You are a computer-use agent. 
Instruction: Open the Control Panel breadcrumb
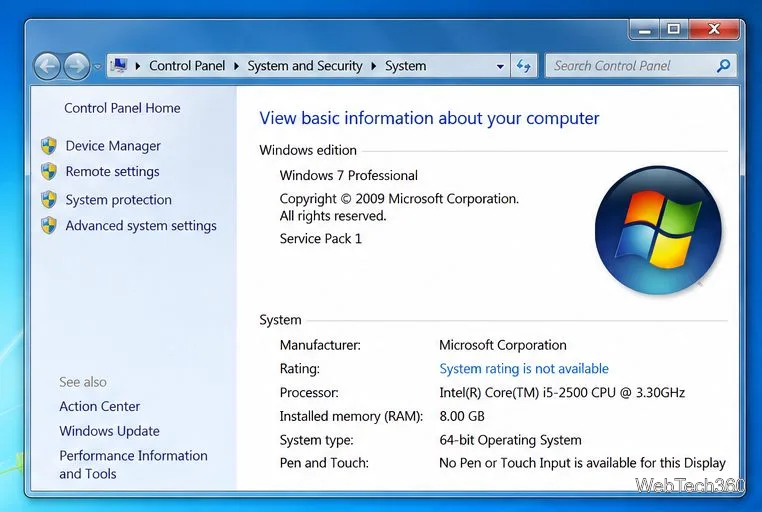point(187,66)
